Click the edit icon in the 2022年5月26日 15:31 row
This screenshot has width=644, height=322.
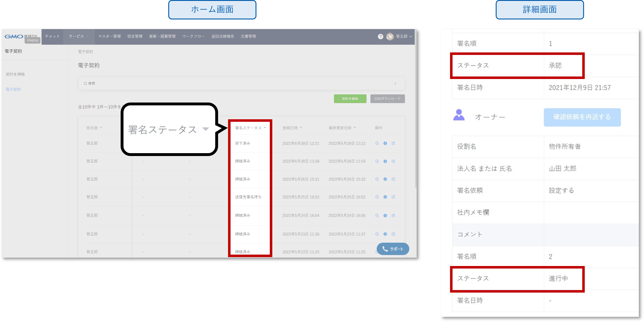[393, 179]
